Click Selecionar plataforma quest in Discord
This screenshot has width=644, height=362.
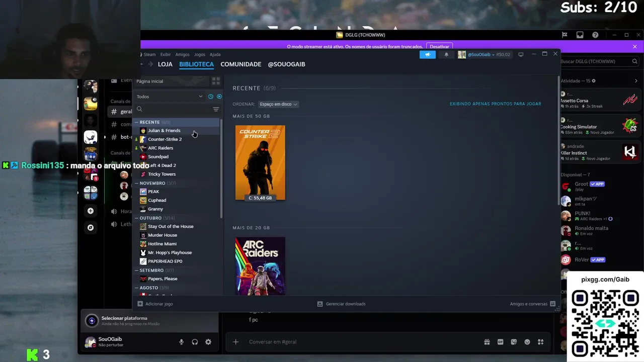(149, 321)
